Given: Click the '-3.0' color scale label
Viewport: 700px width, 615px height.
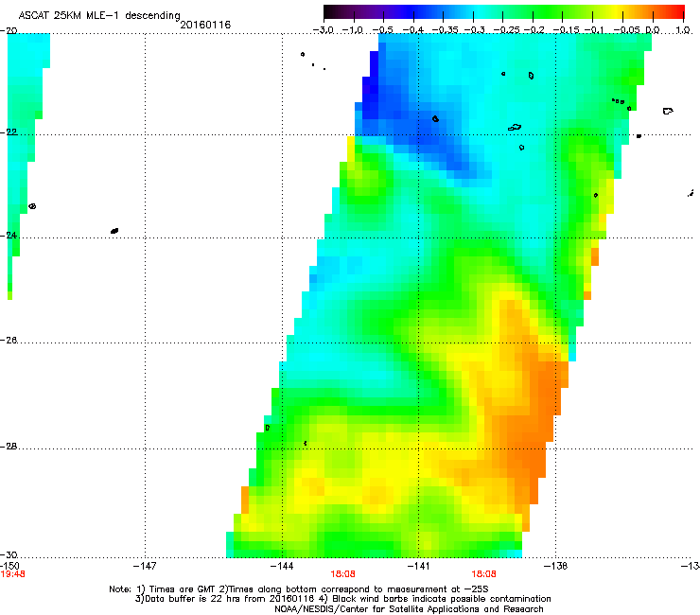Looking at the screenshot, I should pyautogui.click(x=324, y=30).
